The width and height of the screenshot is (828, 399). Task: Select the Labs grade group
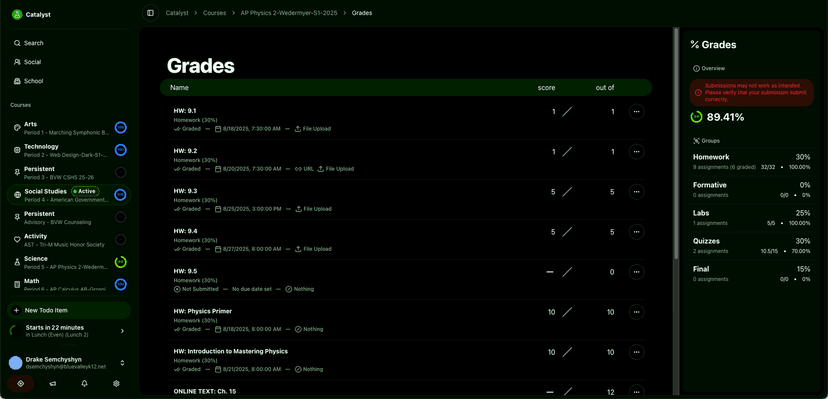pyautogui.click(x=751, y=217)
